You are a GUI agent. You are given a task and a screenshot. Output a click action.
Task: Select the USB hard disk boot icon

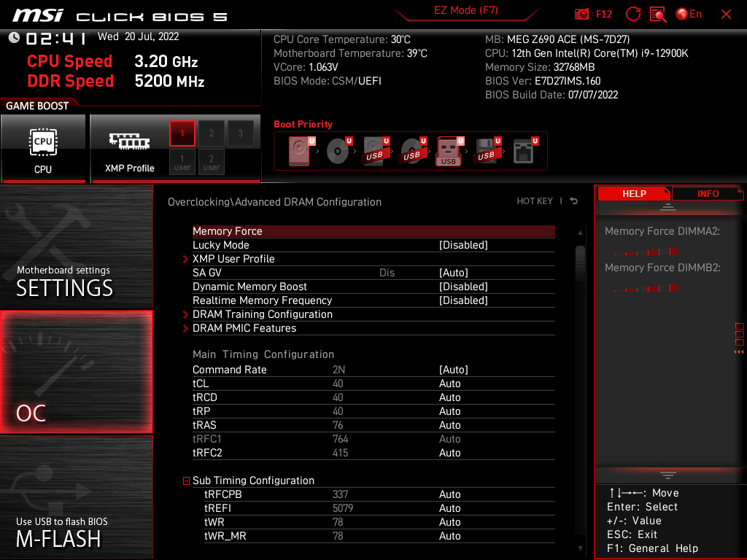(376, 151)
